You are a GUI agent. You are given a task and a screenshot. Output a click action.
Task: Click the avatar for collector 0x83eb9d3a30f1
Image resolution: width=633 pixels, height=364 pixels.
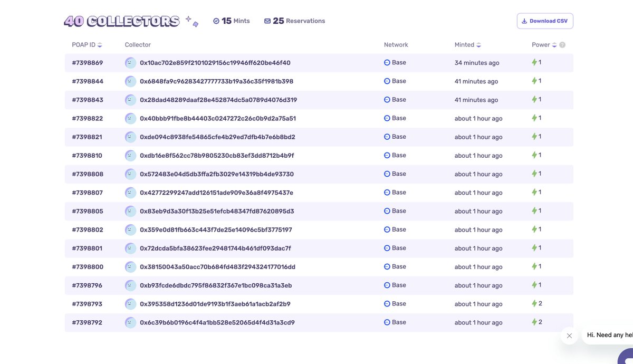pyautogui.click(x=130, y=211)
